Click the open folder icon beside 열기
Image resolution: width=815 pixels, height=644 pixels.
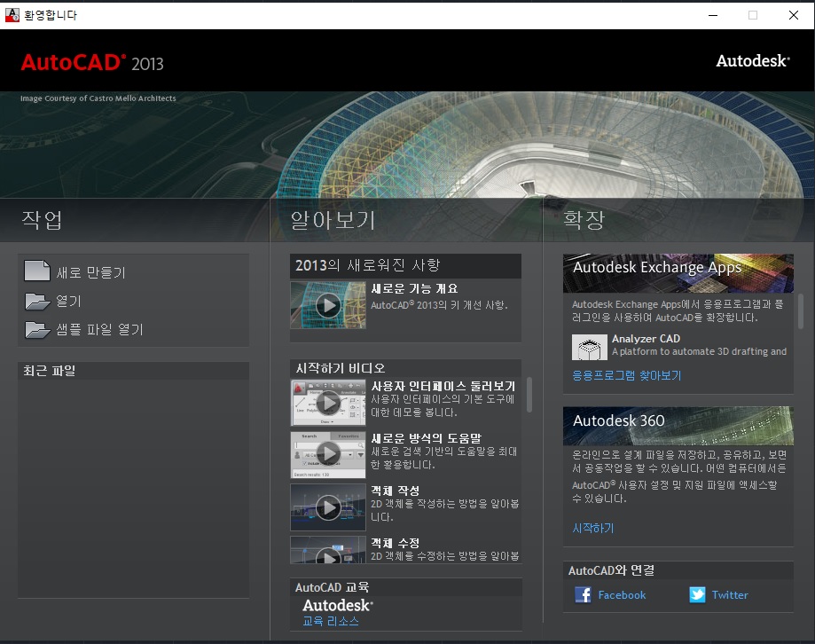[37, 301]
